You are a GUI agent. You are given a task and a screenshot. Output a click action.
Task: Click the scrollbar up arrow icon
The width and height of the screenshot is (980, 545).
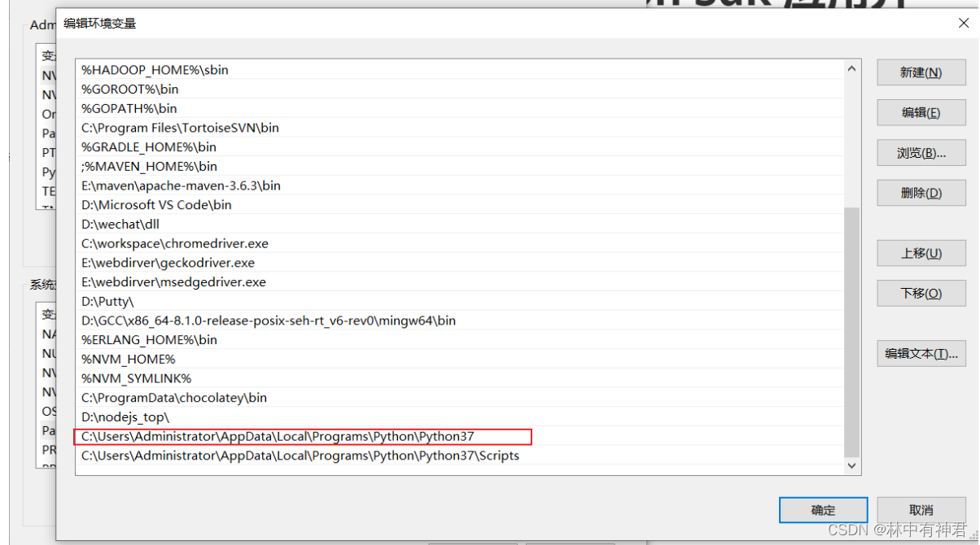(x=851, y=68)
